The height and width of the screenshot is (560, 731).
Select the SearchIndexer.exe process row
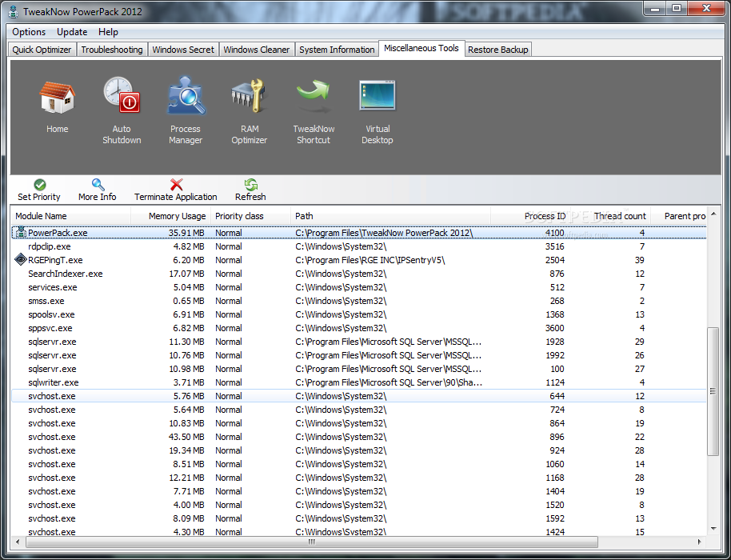click(359, 274)
